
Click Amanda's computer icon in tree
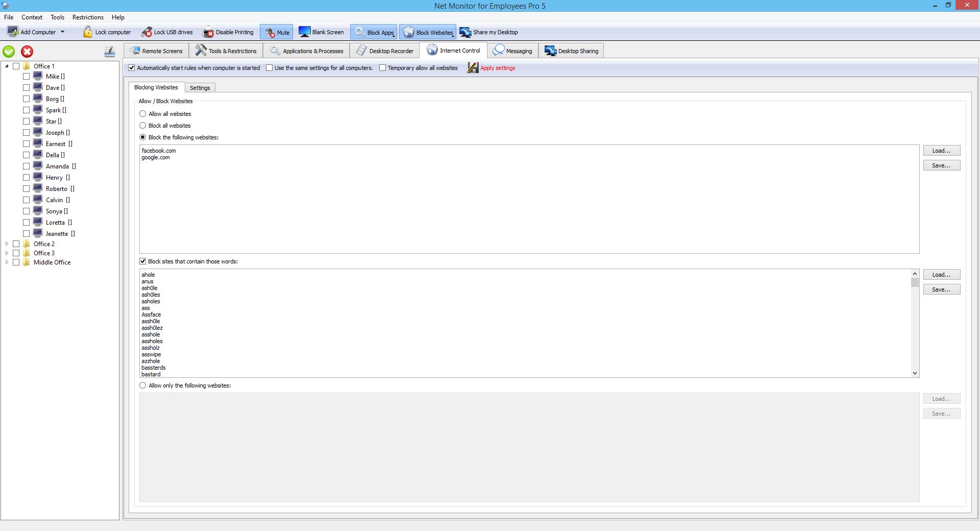[38, 166]
